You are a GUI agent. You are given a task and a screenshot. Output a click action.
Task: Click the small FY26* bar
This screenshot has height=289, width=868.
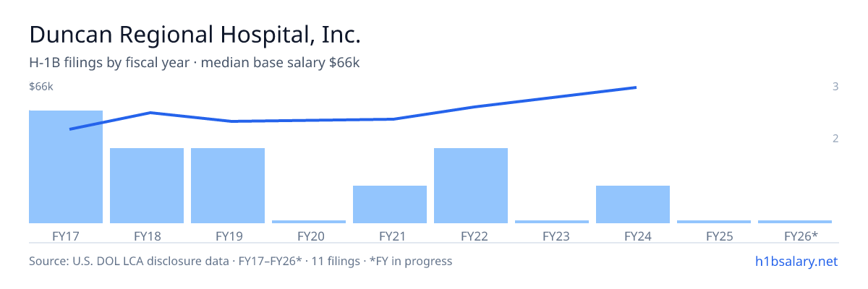point(795,222)
